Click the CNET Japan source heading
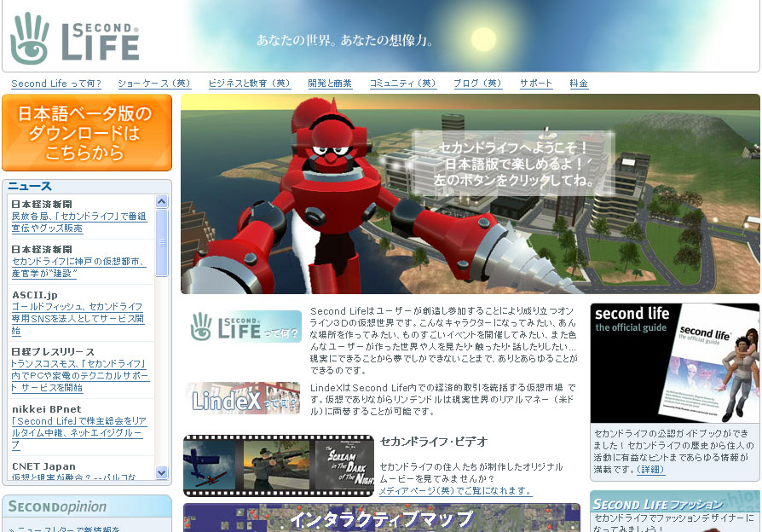 (x=43, y=466)
